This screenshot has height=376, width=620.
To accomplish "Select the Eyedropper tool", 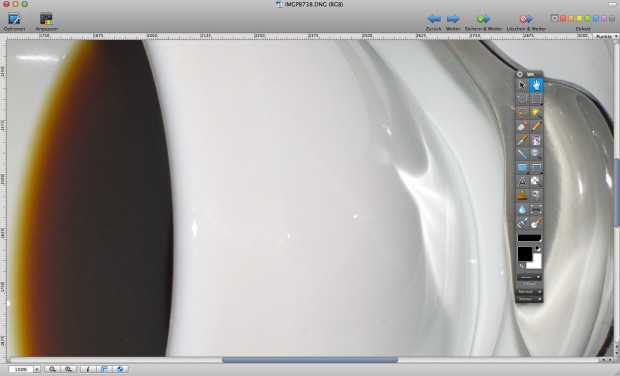I will click(x=522, y=140).
